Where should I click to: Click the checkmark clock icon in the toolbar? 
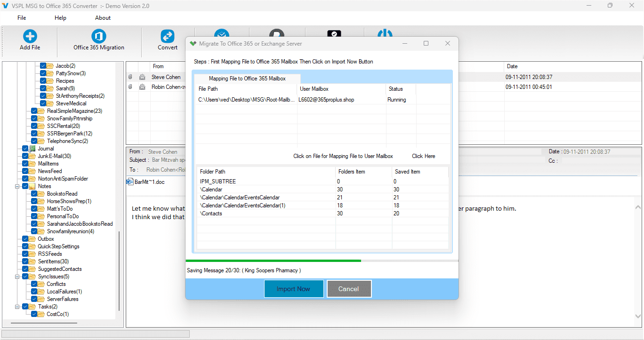[222, 33]
